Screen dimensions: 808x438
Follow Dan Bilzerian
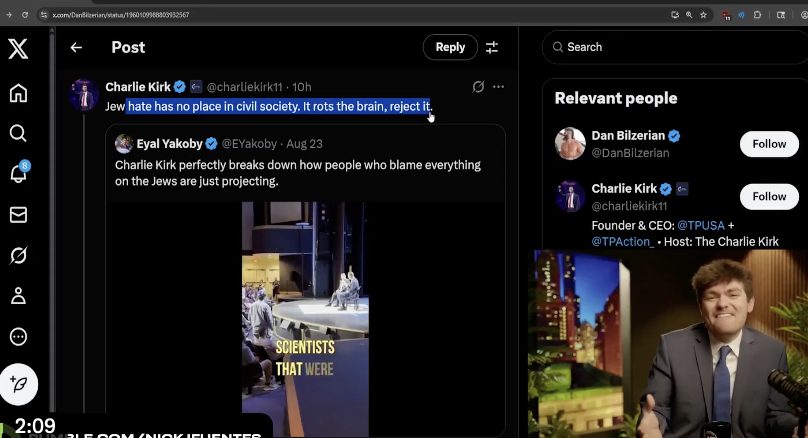(769, 144)
